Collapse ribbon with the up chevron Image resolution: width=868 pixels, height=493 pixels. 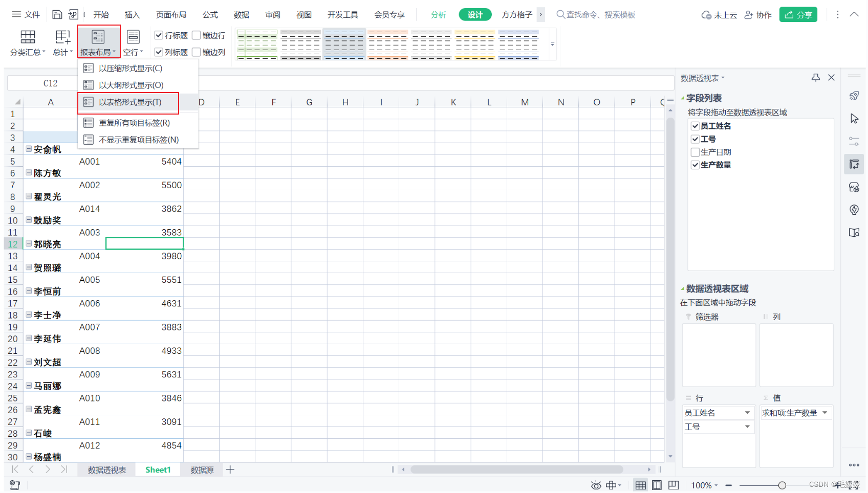pyautogui.click(x=854, y=14)
